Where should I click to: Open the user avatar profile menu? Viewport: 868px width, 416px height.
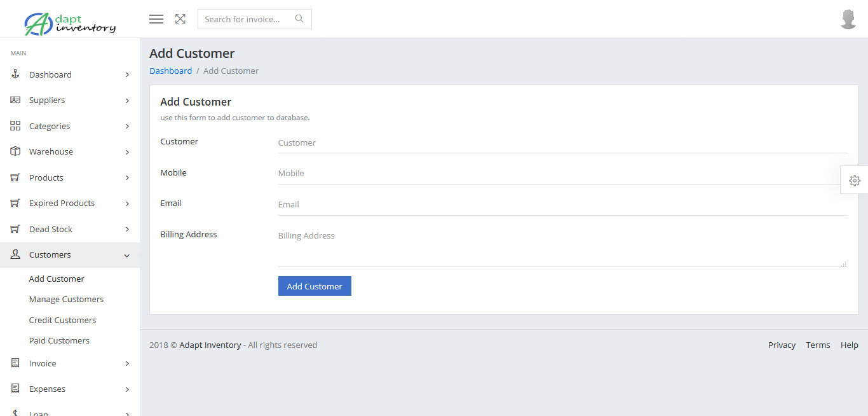click(848, 19)
